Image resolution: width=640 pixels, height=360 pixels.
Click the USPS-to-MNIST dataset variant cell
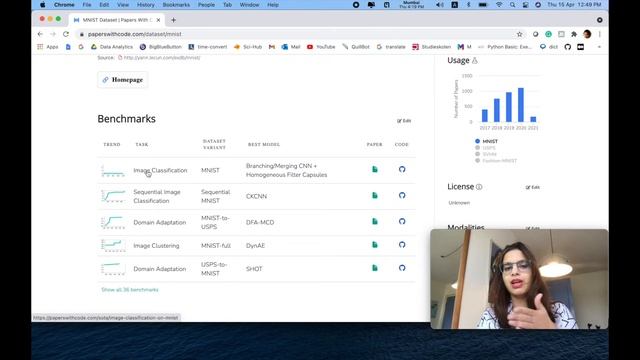click(x=214, y=269)
